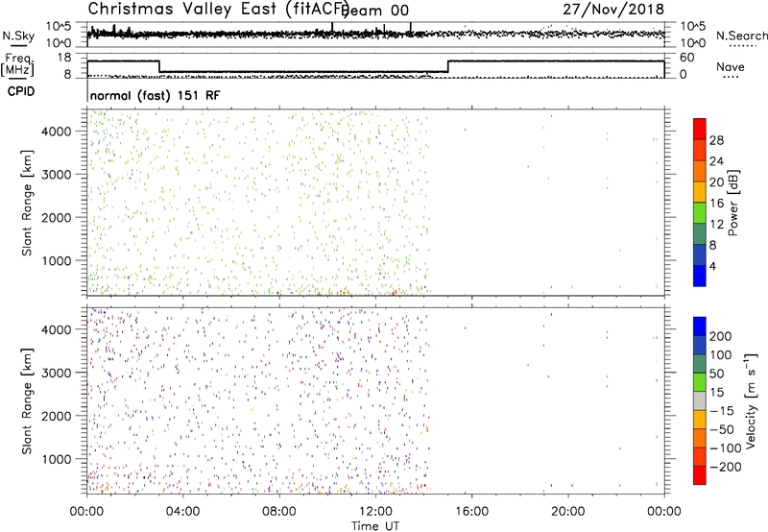Click the dotted line sample under N.Search

pyautogui.click(x=742, y=46)
